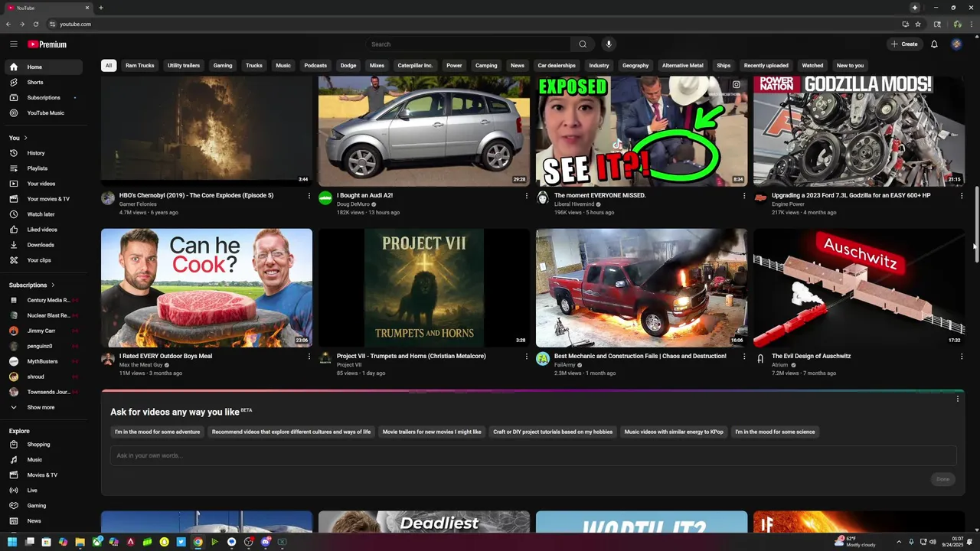Screen dimensions: 980x551
Task: Open options for Ask for videos panel
Action: tap(957, 399)
